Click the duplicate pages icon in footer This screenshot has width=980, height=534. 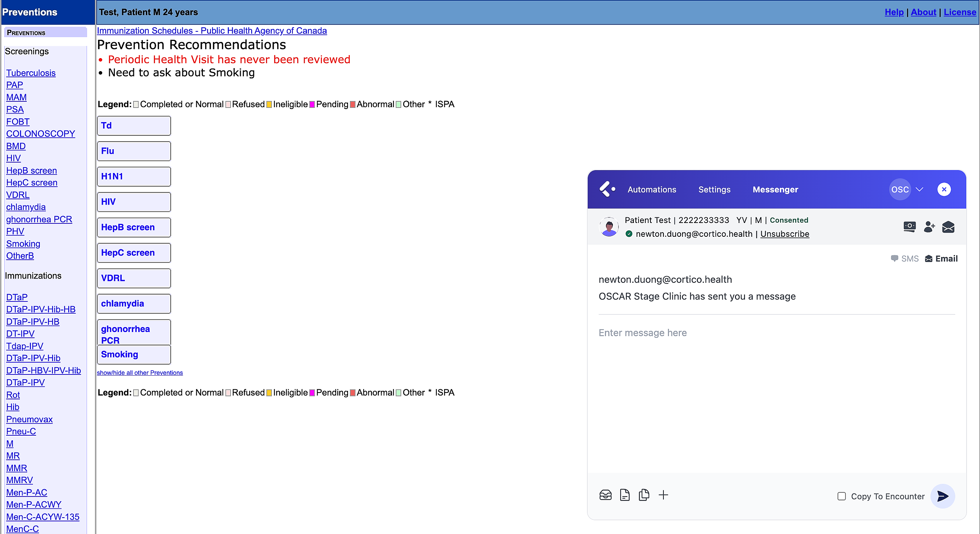(x=644, y=495)
